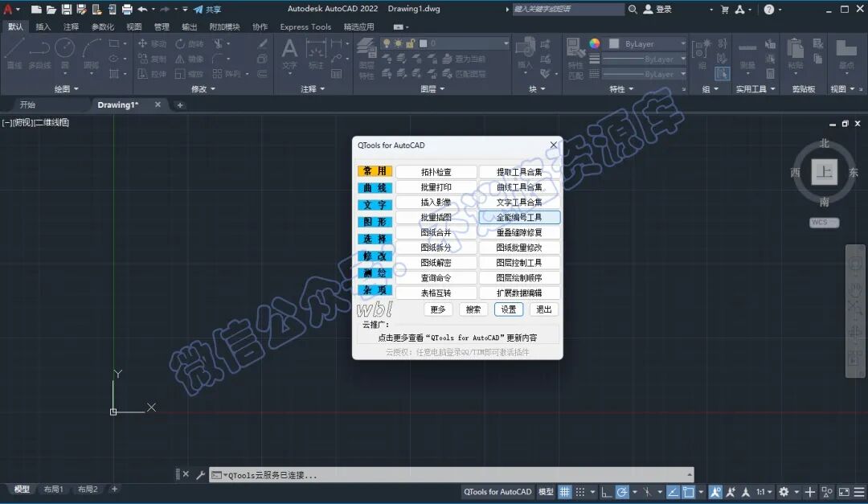Click the Match Properties (特性匹配) icon

(x=575, y=59)
